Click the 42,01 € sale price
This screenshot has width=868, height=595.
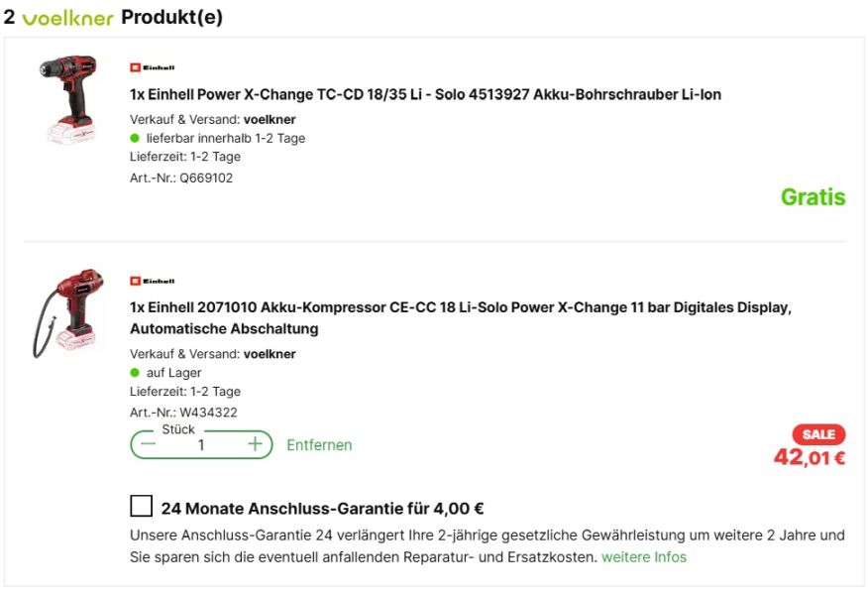[809, 457]
